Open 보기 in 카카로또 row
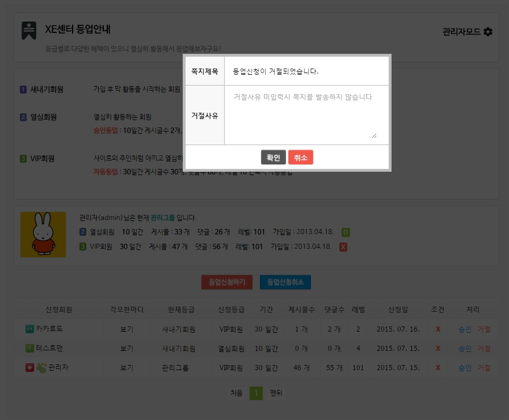 point(127,329)
